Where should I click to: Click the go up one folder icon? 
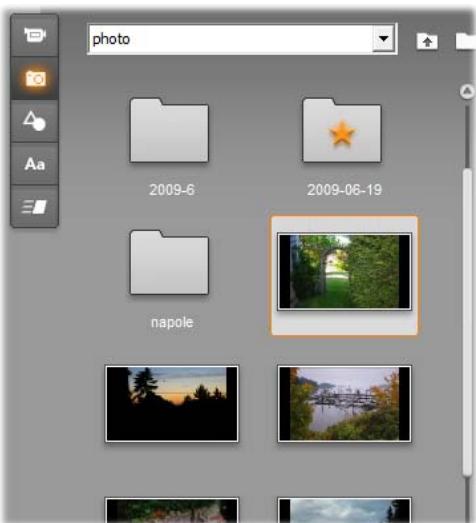(x=427, y=42)
